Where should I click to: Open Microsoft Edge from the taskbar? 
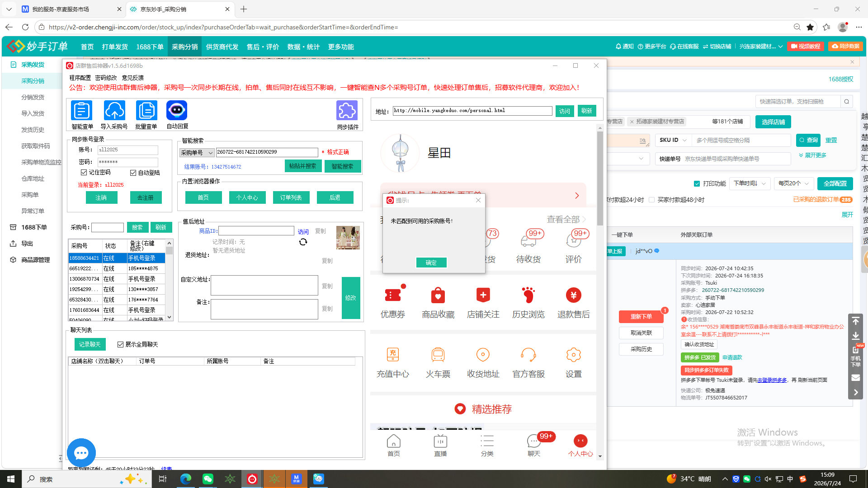tap(186, 479)
